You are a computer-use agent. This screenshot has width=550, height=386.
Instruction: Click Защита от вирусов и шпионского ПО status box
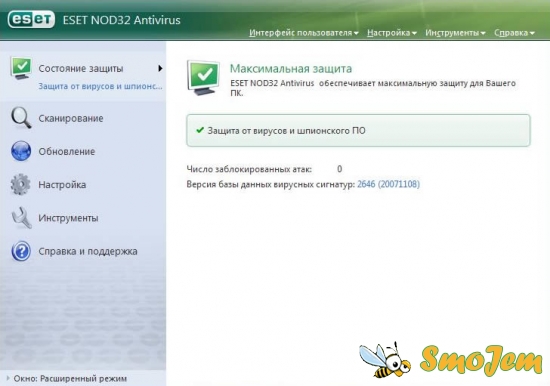[358, 130]
